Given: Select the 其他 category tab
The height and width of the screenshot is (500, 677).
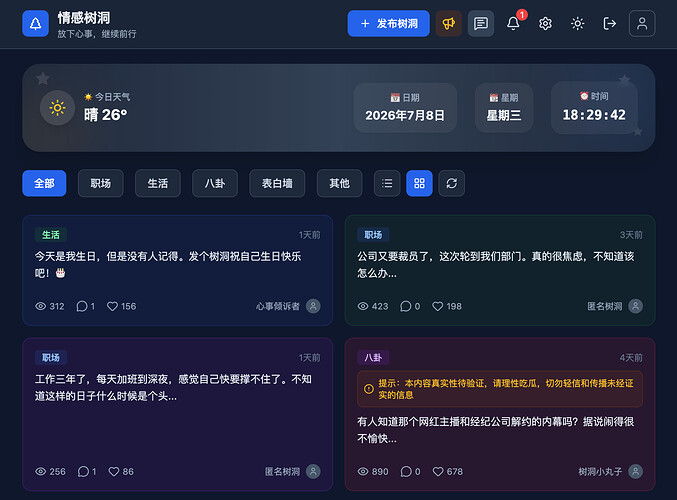Looking at the screenshot, I should pos(339,184).
